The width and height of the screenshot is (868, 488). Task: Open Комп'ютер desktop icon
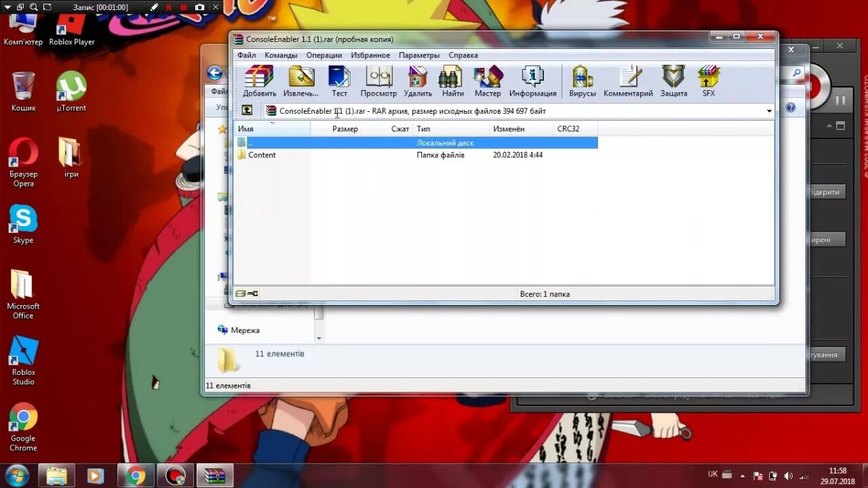tap(23, 30)
